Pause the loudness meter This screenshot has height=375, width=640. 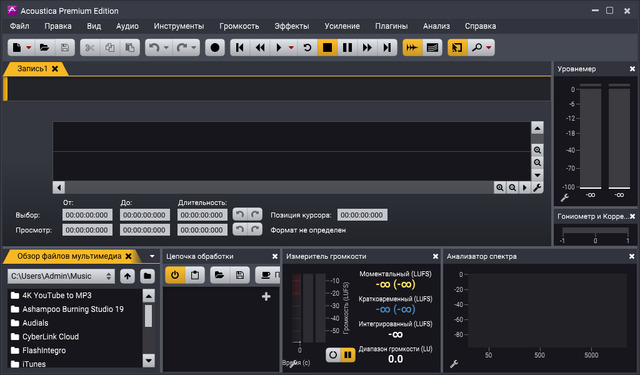click(x=348, y=355)
